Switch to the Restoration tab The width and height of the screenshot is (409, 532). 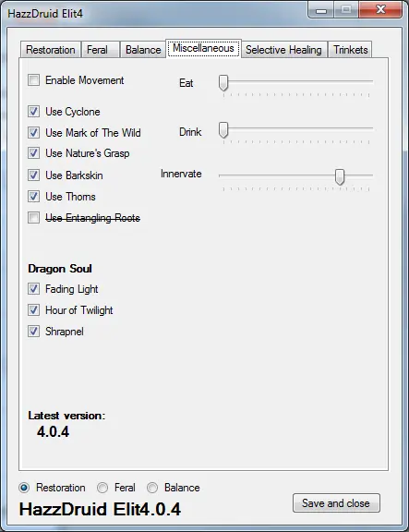pyautogui.click(x=51, y=50)
